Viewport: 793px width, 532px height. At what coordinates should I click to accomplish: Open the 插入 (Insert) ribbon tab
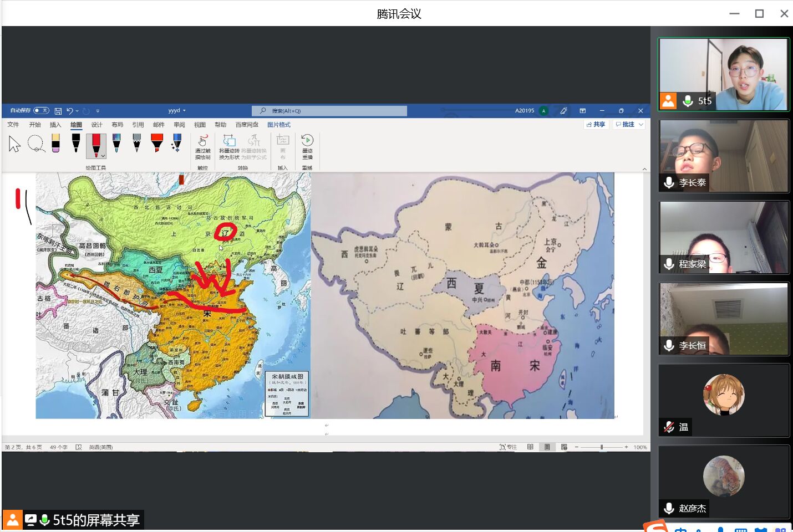pos(55,125)
